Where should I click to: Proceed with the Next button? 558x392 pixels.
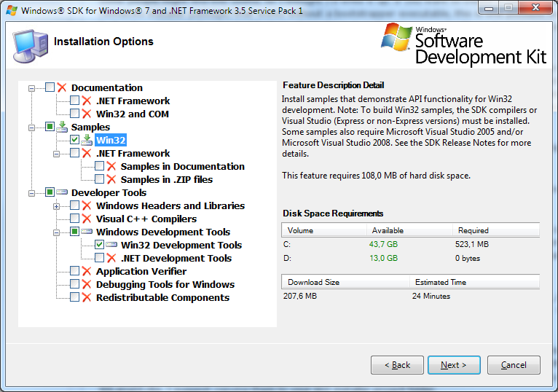click(x=454, y=365)
